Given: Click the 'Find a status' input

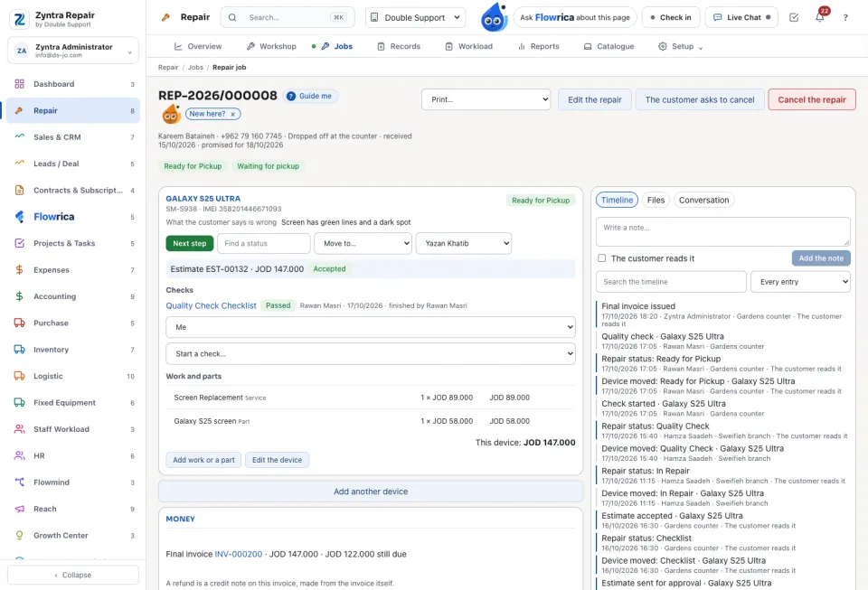Looking at the screenshot, I should (x=263, y=243).
